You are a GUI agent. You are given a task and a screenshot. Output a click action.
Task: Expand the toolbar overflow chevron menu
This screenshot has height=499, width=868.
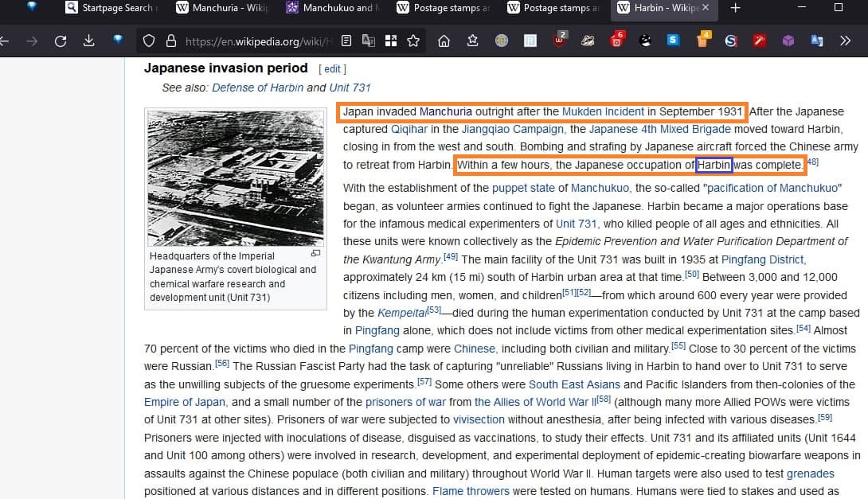pyautogui.click(x=845, y=41)
